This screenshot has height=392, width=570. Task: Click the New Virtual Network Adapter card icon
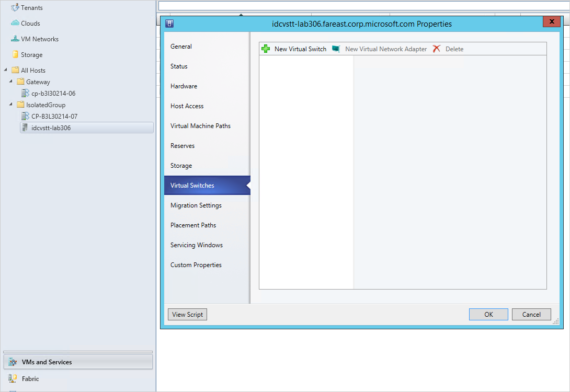click(336, 49)
